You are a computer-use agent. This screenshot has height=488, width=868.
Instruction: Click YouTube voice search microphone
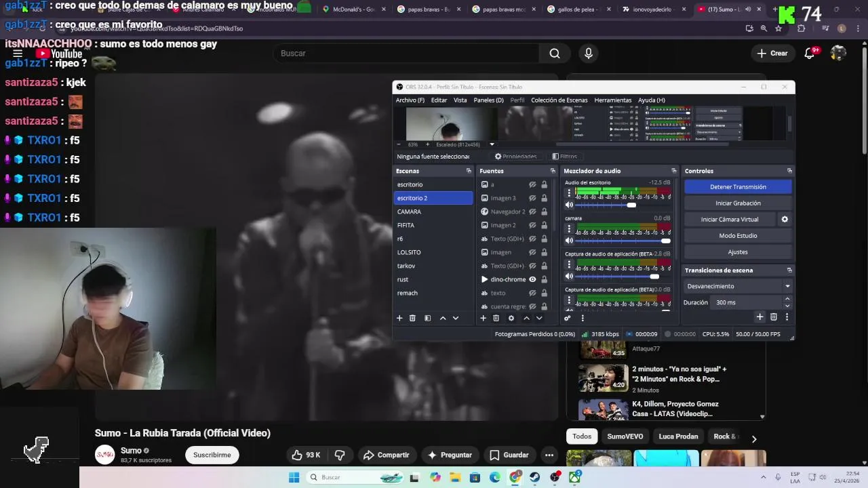tap(589, 54)
